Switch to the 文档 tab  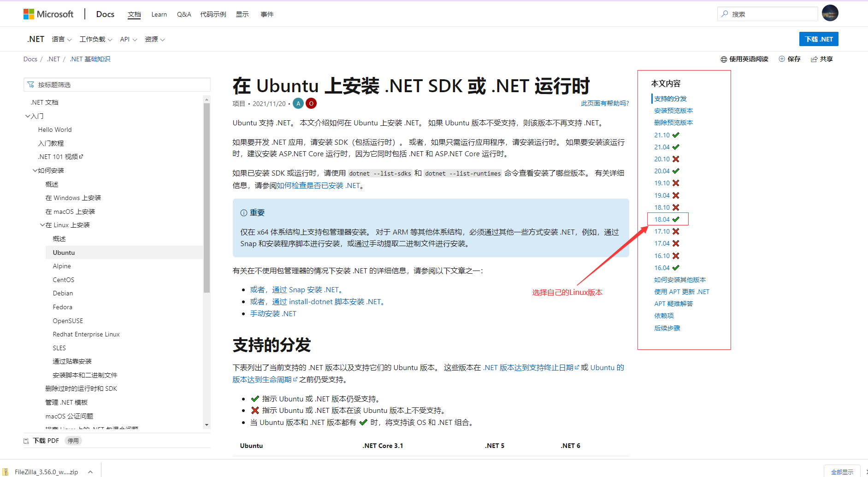(134, 14)
